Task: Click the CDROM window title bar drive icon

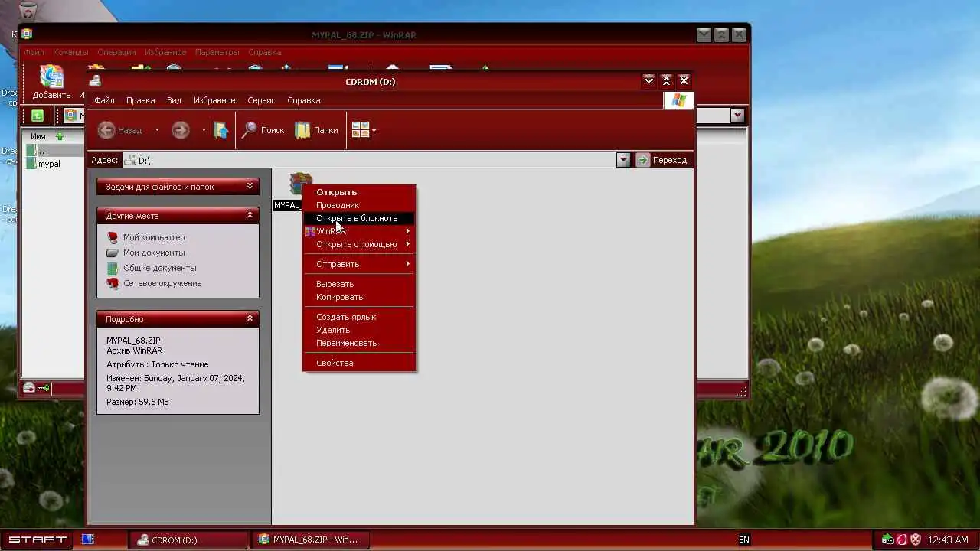Action: (x=95, y=81)
